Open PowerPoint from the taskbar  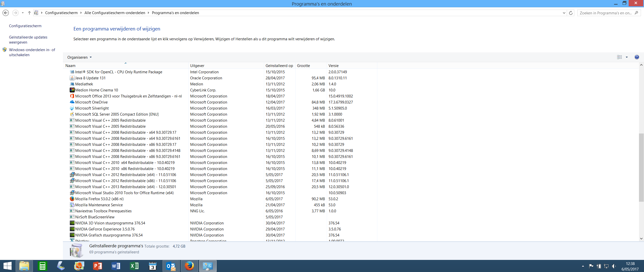point(97,266)
